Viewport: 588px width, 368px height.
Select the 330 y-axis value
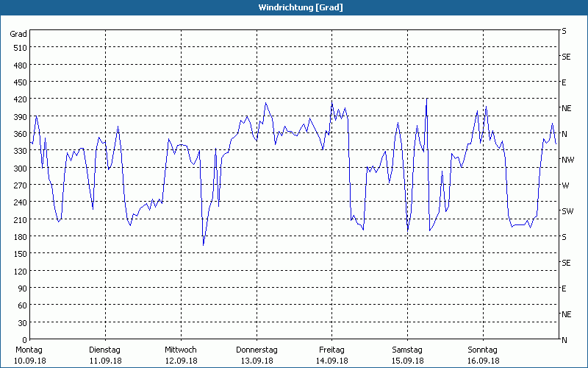21,151
